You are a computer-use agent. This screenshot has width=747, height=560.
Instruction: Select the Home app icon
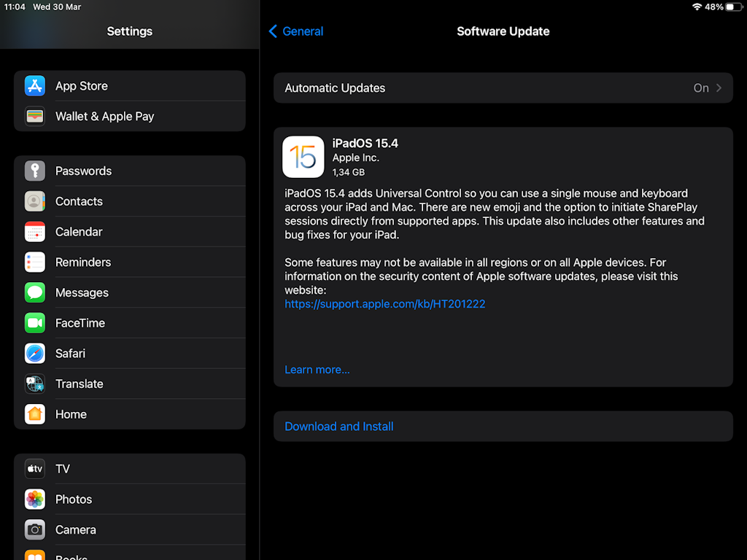click(34, 414)
